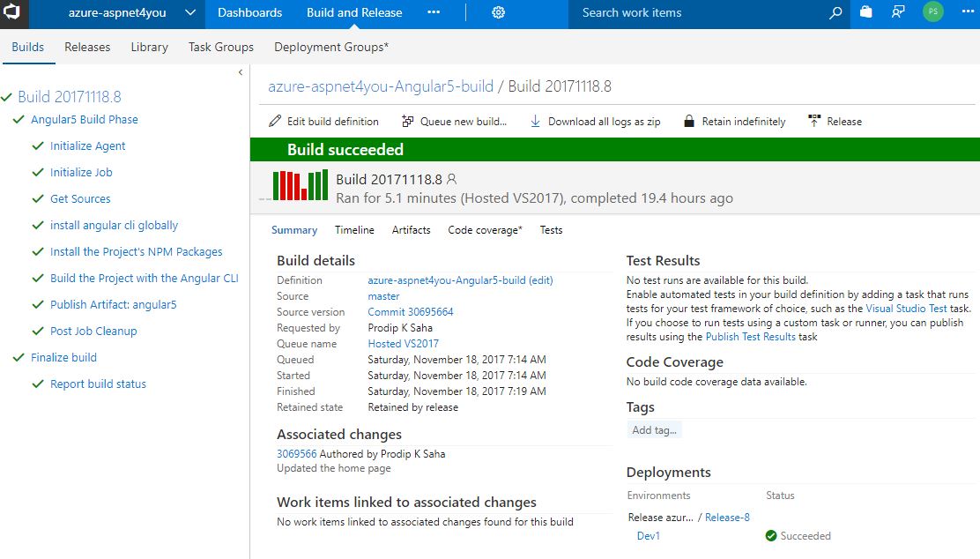
Task: Click the Edit build definition pencil icon
Action: (x=275, y=122)
